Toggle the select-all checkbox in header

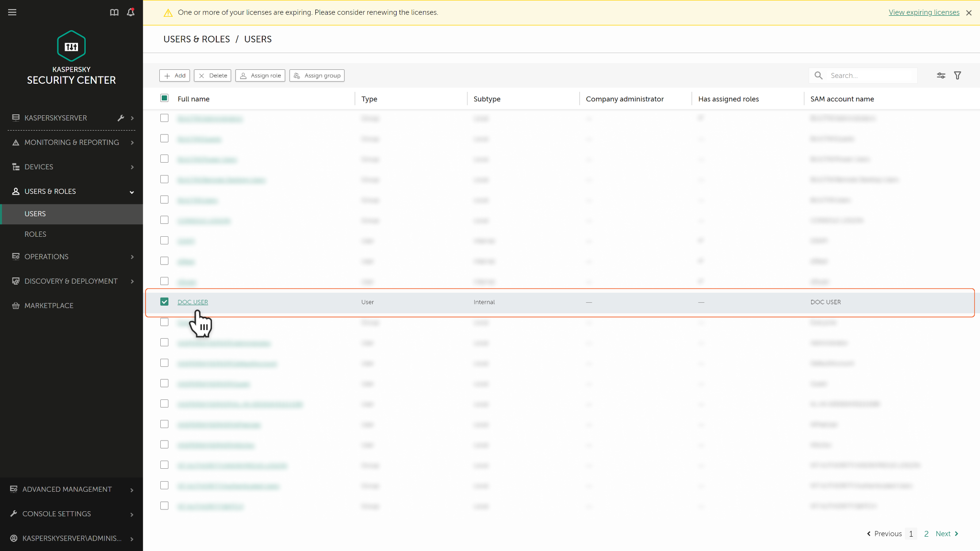(164, 98)
